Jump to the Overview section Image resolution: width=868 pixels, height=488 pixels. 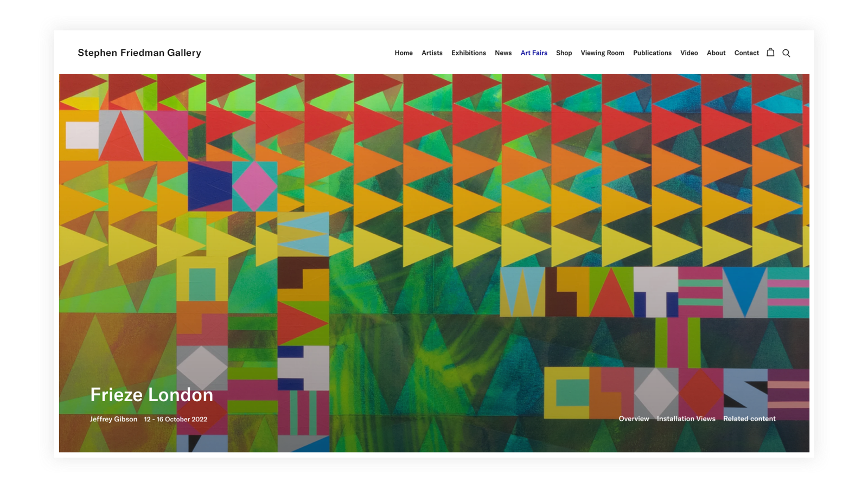(634, 419)
